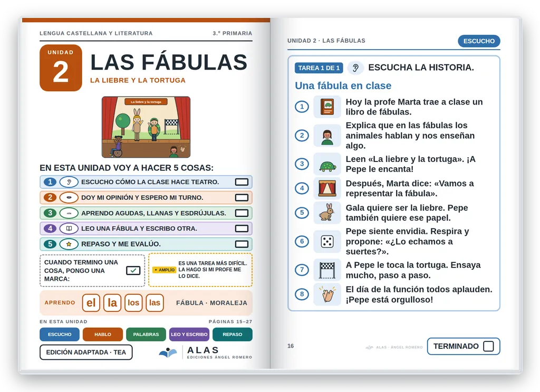Tick the checkbox for LEO UNA FÁBULA Y ESCRIBO
Screen dimensions: 540x392
(242, 228)
